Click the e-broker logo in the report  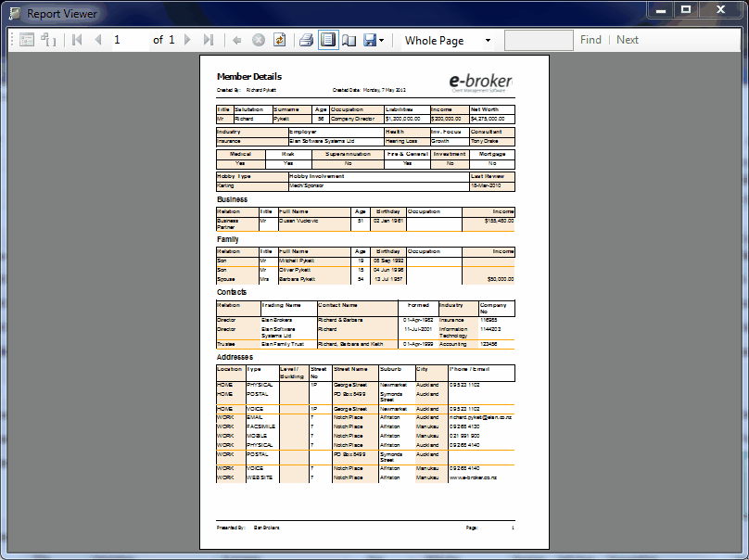click(480, 83)
